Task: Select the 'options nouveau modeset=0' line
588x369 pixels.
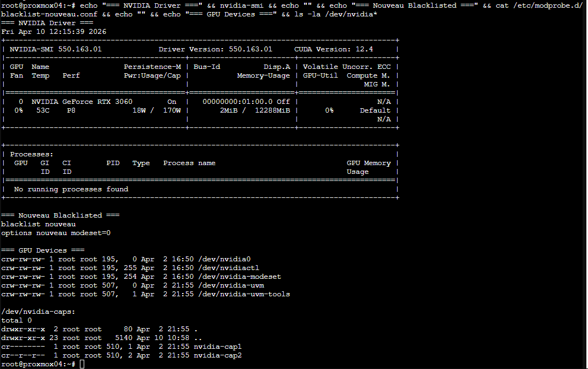Action: [x=56, y=232]
